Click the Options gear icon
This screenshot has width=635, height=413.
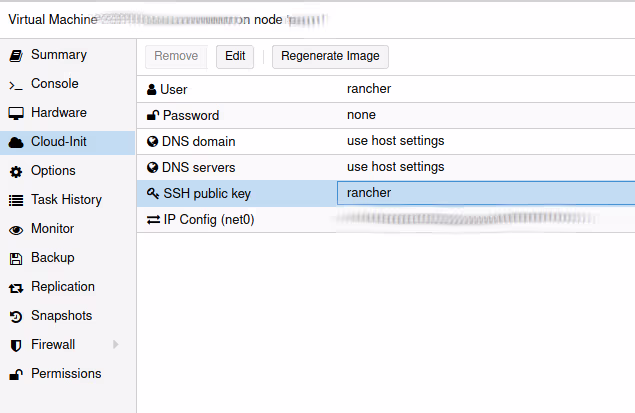pyautogui.click(x=15, y=171)
